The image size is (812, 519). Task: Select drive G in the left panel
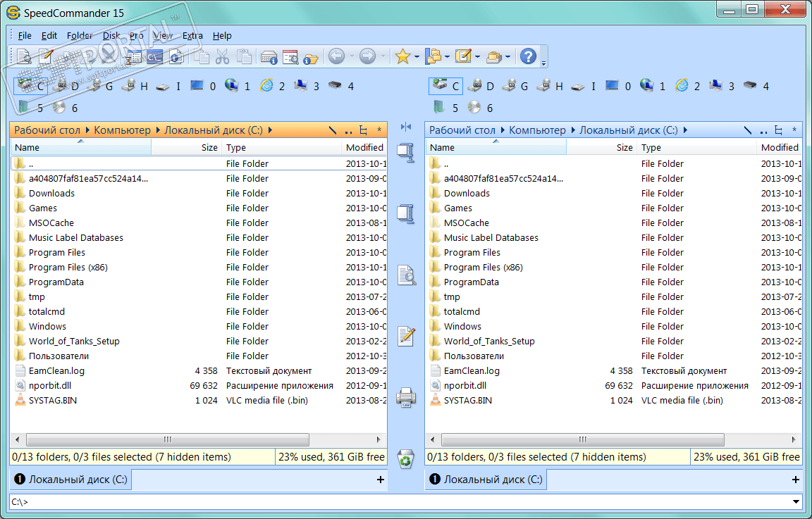point(100,86)
